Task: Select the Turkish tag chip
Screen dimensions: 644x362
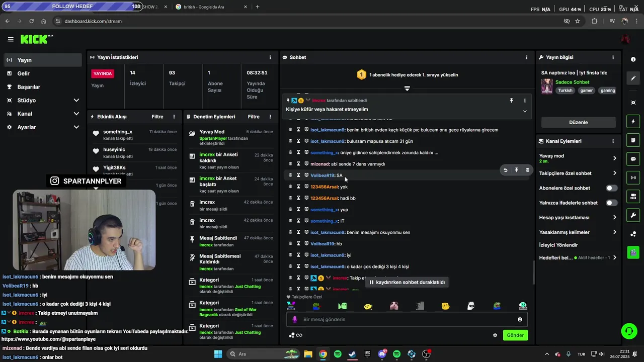Action: [x=565, y=90]
